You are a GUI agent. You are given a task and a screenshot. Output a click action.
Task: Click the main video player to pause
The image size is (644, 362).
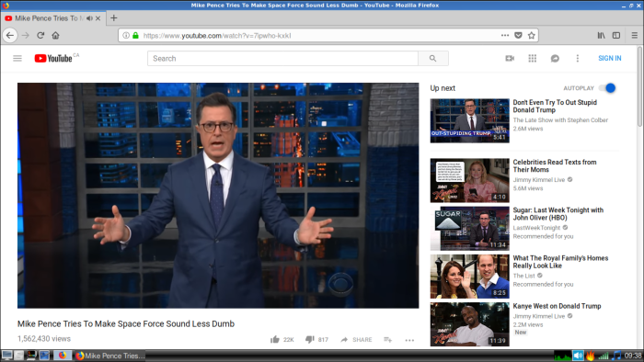[218, 196]
